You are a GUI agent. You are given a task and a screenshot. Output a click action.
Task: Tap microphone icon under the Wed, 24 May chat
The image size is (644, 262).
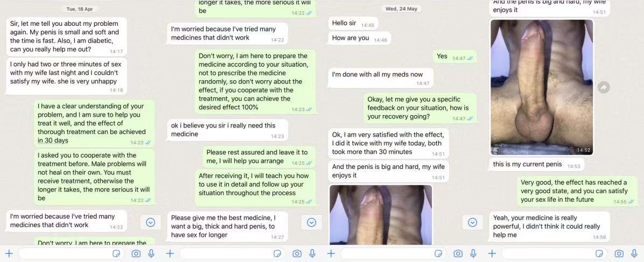point(473,254)
